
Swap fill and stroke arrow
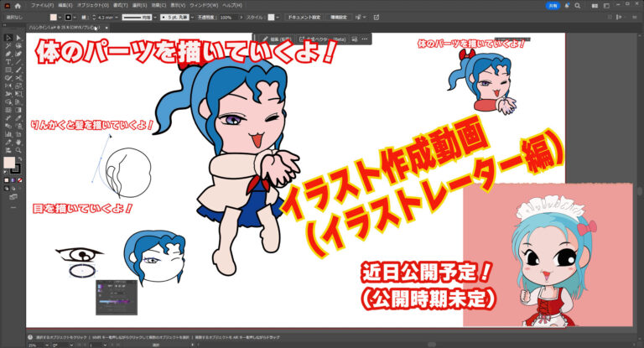(20, 158)
